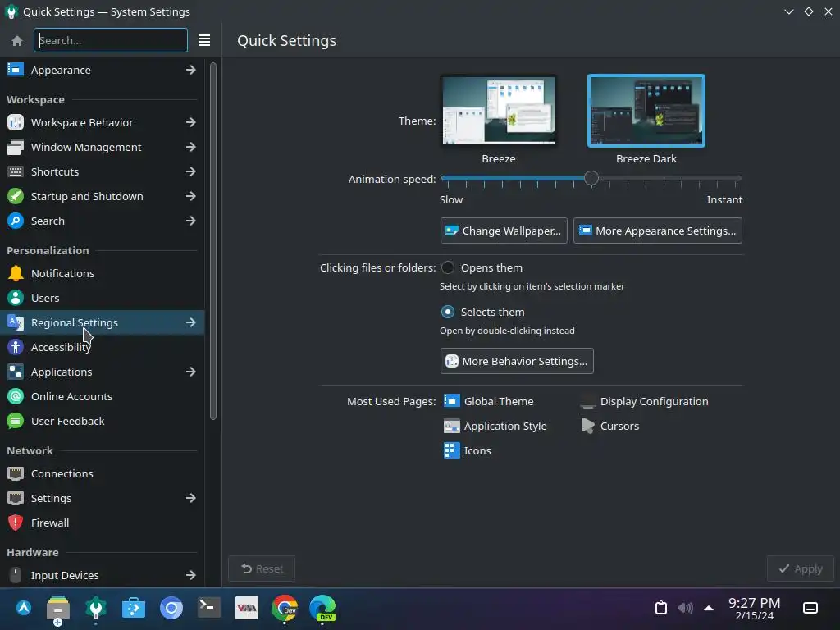840x630 pixels.
Task: Click the Animation speed slider handle
Action: pyautogui.click(x=591, y=178)
